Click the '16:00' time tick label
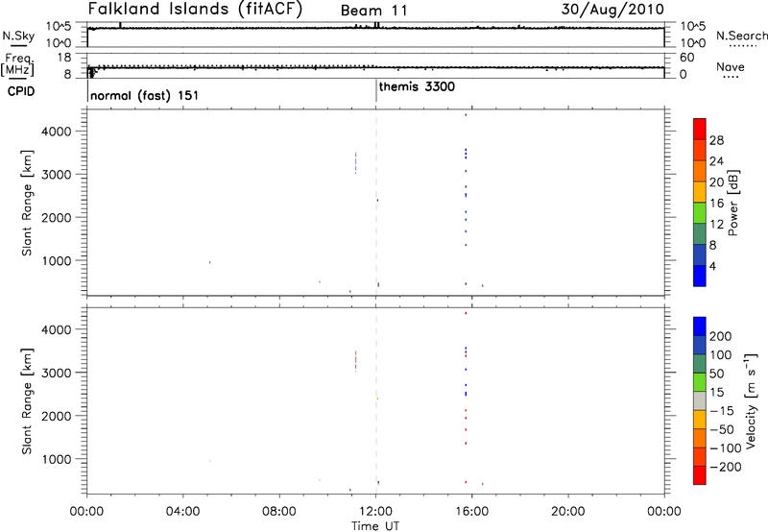This screenshot has height=532, width=768. [x=471, y=512]
